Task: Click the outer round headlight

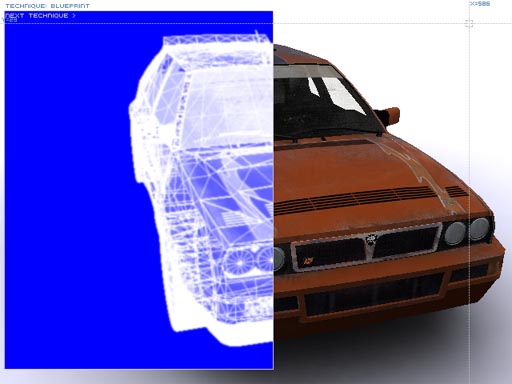Action: pos(480,229)
